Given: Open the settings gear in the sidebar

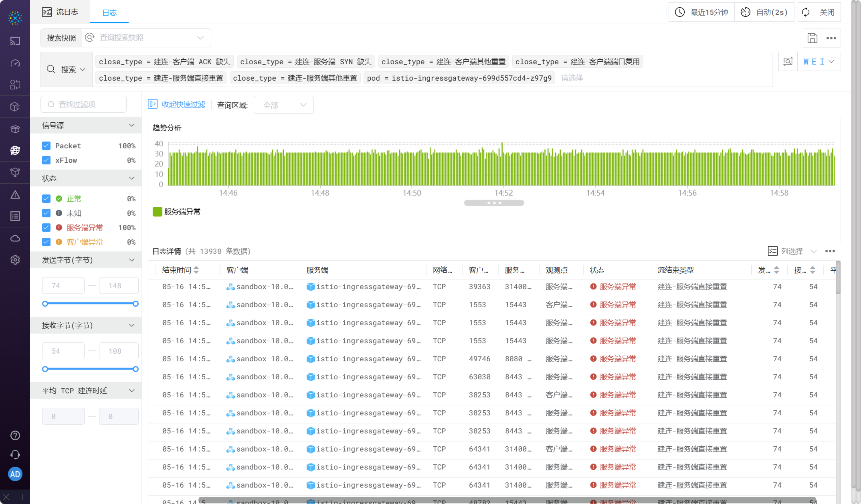Looking at the screenshot, I should [15, 260].
